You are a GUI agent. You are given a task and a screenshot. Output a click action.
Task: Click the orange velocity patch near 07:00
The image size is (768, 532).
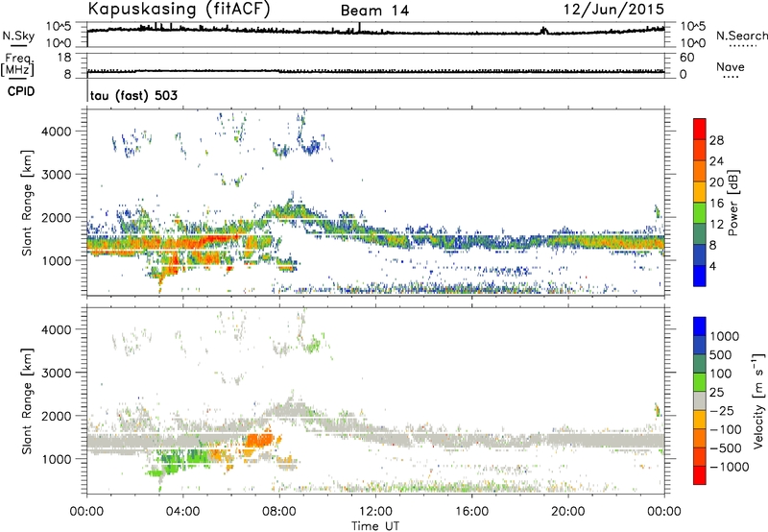coord(259,440)
